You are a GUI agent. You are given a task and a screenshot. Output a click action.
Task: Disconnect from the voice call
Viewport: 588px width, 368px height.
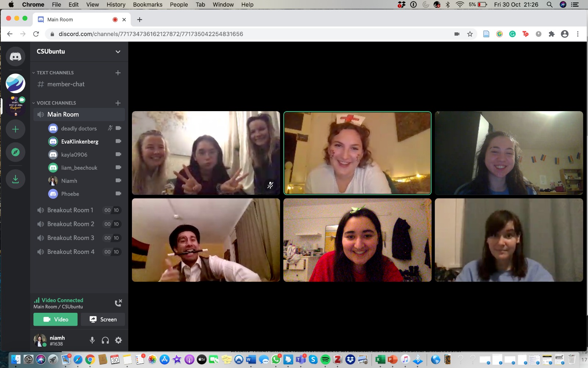118,303
